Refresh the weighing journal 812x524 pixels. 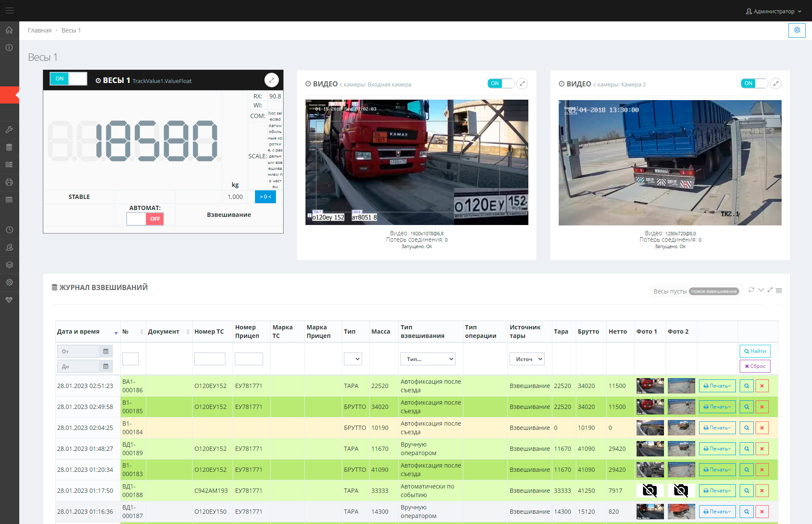click(x=751, y=290)
